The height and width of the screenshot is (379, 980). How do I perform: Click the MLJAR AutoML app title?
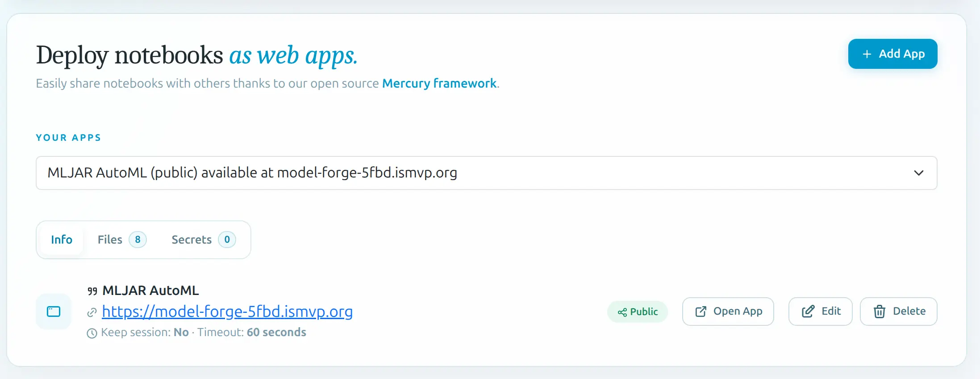150,291
